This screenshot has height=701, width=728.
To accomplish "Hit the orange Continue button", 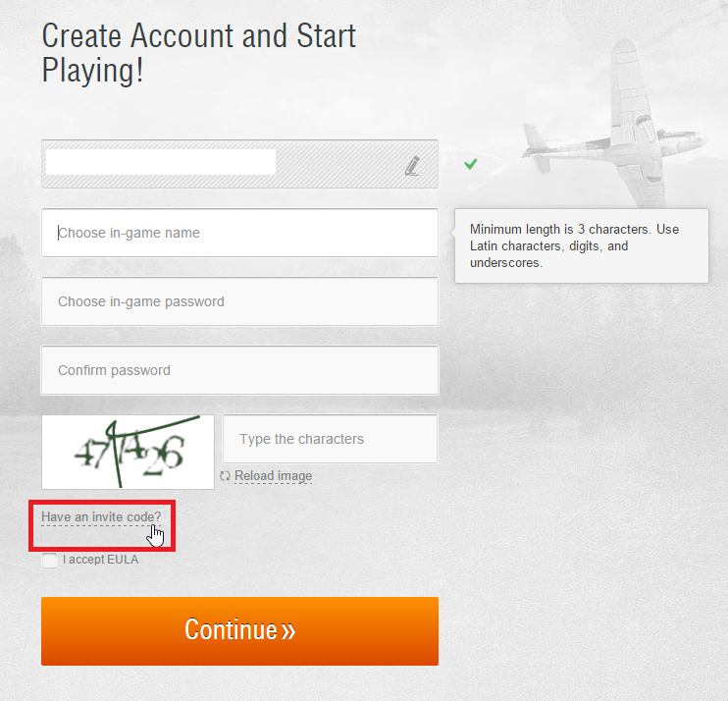I will point(239,631).
